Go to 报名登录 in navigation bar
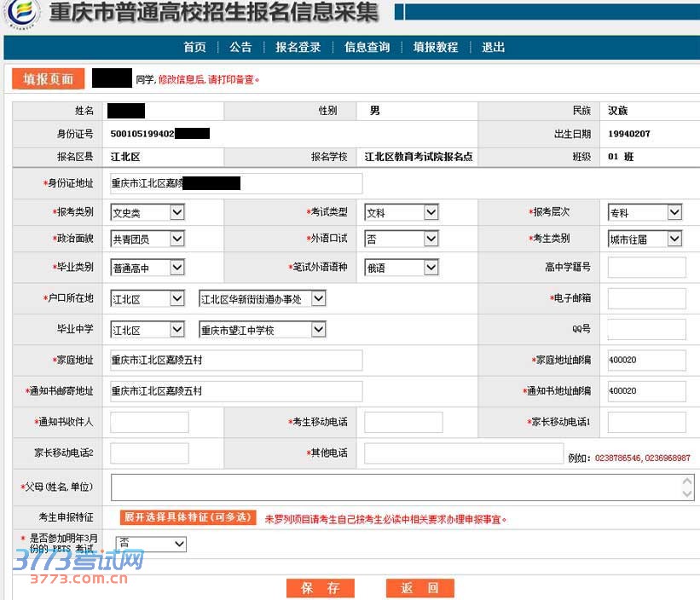Viewport: 700px width, 600px height. [x=298, y=48]
